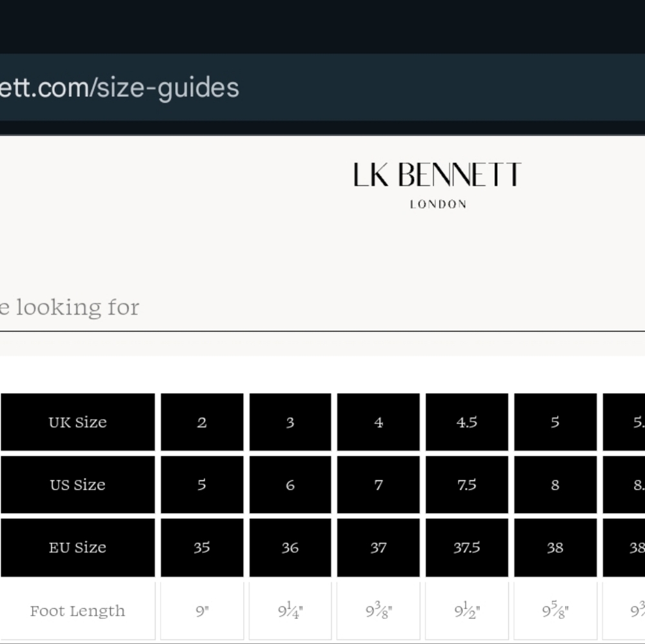Select EU size 36 cell
The width and height of the screenshot is (645, 644).
click(290, 547)
